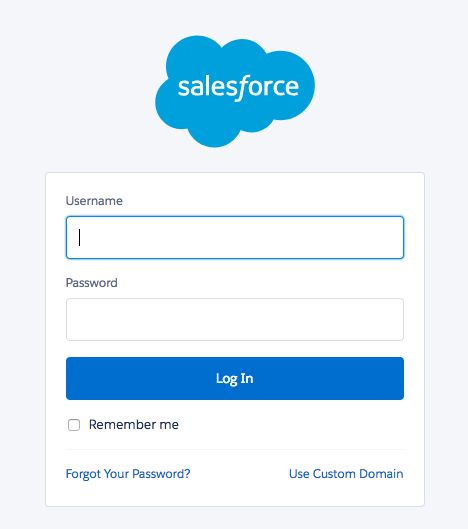Click the blue Log In button
This screenshot has height=529, width=468.
click(x=235, y=379)
